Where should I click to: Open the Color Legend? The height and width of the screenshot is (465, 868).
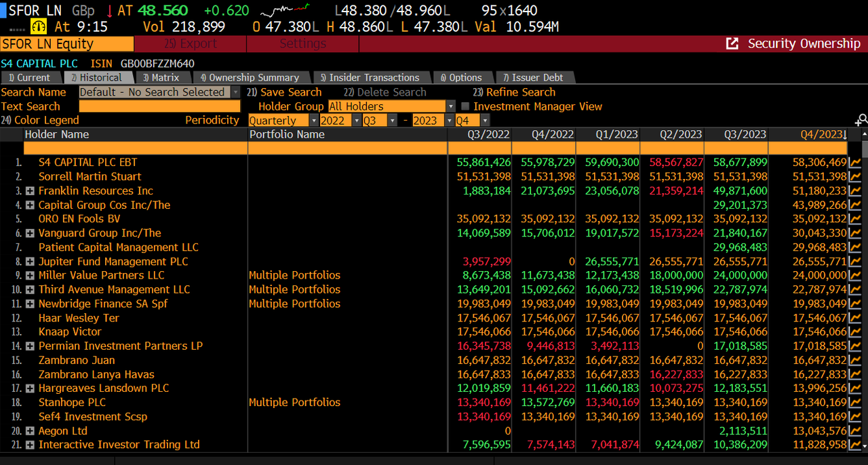click(x=40, y=120)
